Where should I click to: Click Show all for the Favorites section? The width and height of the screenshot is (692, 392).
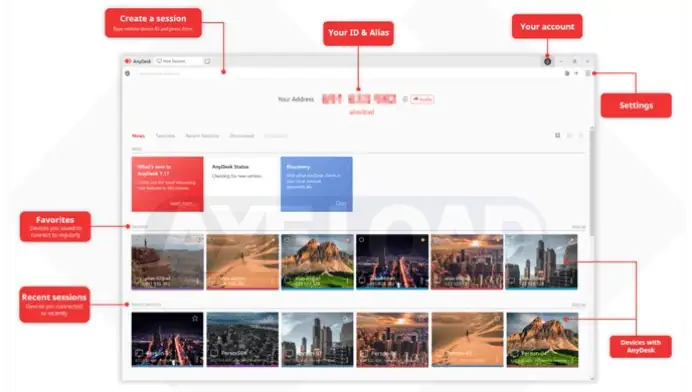(579, 227)
